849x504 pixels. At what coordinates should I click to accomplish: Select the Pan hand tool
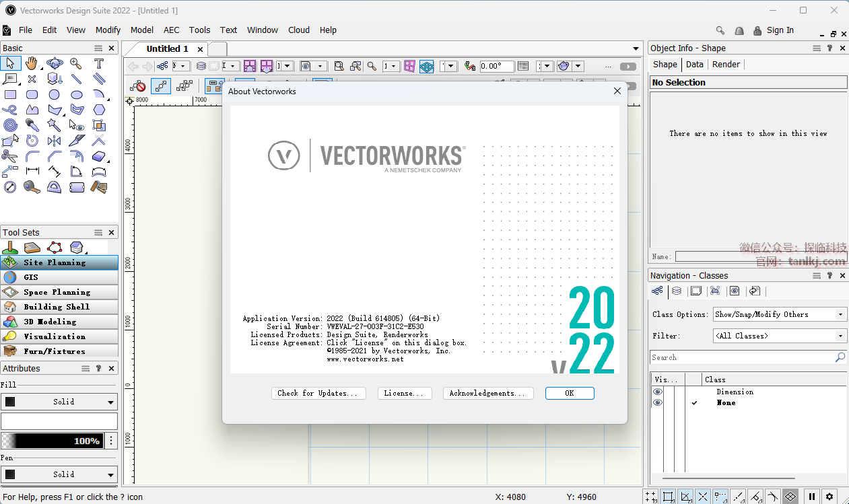click(x=32, y=63)
